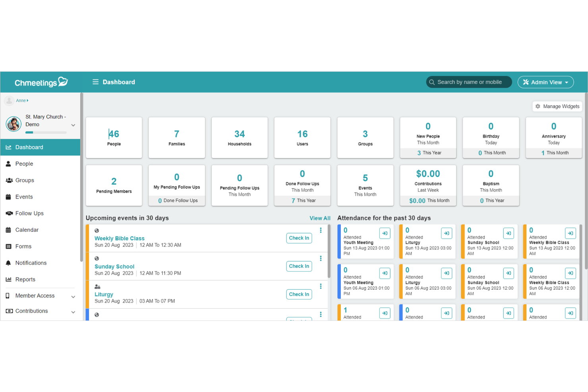Collapse the St. Mary Church profile chevron
588x392 pixels.
pos(73,124)
